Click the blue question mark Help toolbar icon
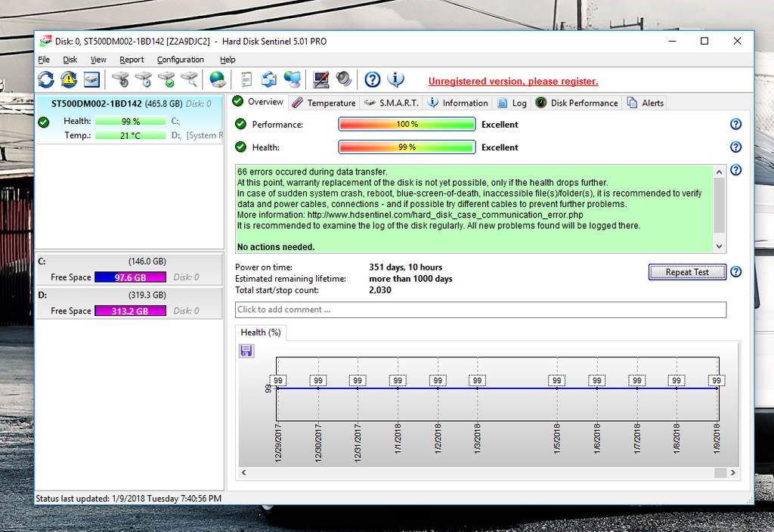Viewport: 774px width, 532px height. point(372,79)
